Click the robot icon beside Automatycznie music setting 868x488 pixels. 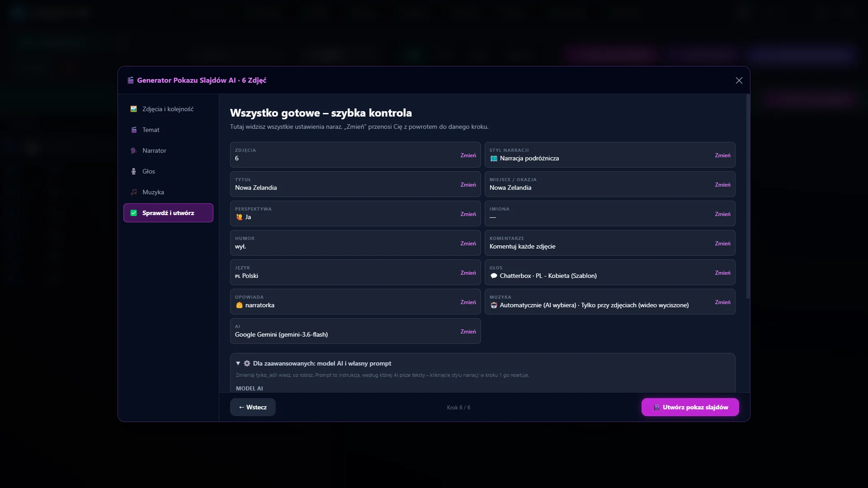pyautogui.click(x=494, y=305)
